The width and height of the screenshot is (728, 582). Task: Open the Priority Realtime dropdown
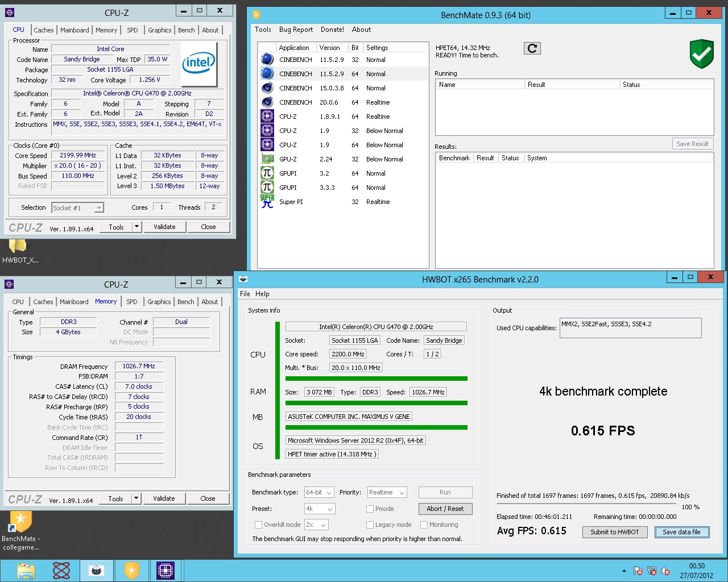pos(387,492)
